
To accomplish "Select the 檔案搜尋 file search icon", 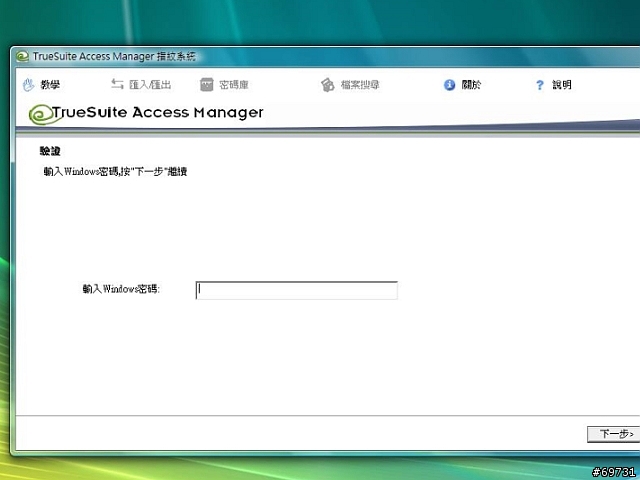I will tap(327, 84).
